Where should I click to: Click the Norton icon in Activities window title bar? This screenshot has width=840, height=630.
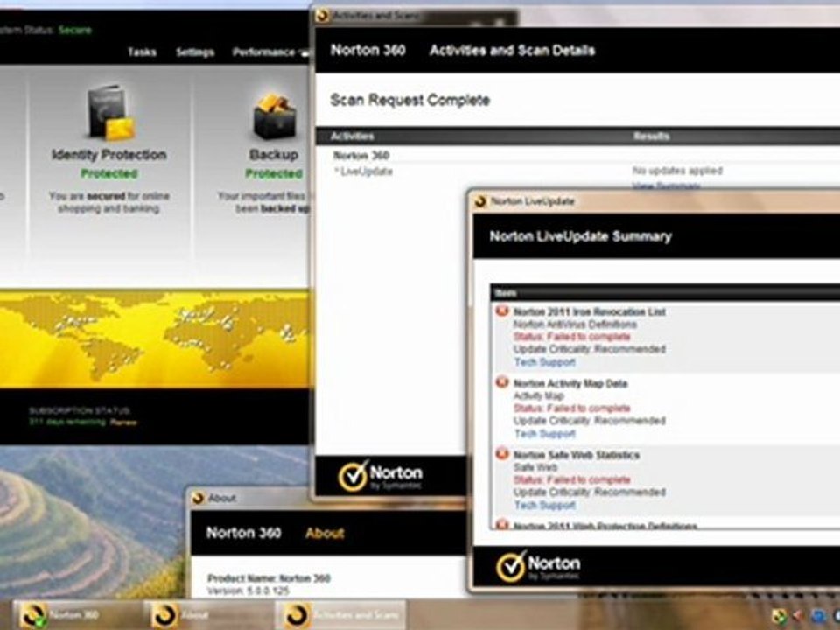point(323,16)
